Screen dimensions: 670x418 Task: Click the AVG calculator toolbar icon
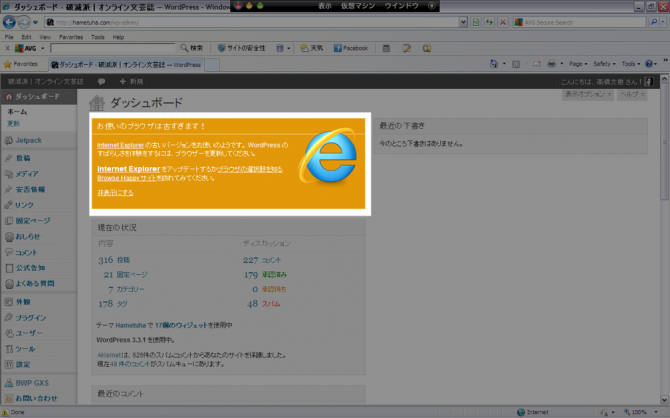point(386,48)
